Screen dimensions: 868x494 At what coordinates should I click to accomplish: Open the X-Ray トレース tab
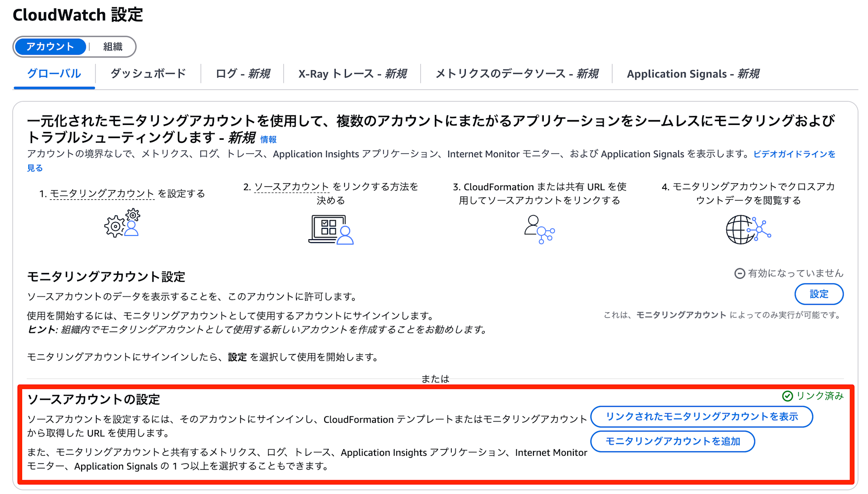[352, 74]
